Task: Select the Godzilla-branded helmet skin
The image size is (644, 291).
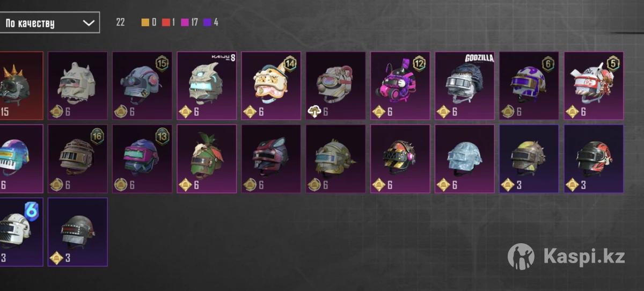Action: tap(464, 85)
